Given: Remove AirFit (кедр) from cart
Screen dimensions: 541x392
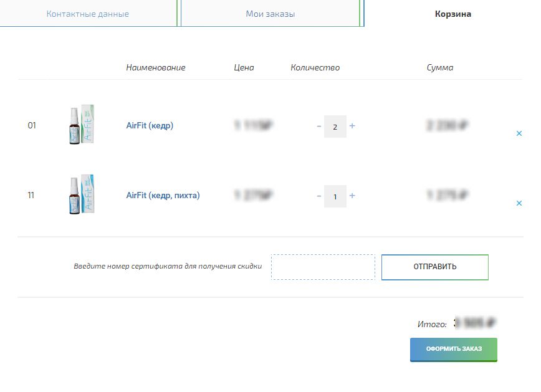Looking at the screenshot, I should coord(519,133).
